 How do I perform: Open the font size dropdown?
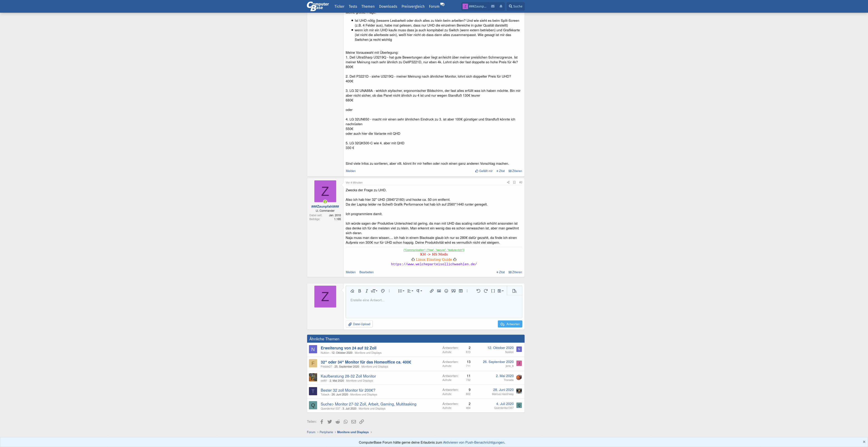tap(374, 291)
